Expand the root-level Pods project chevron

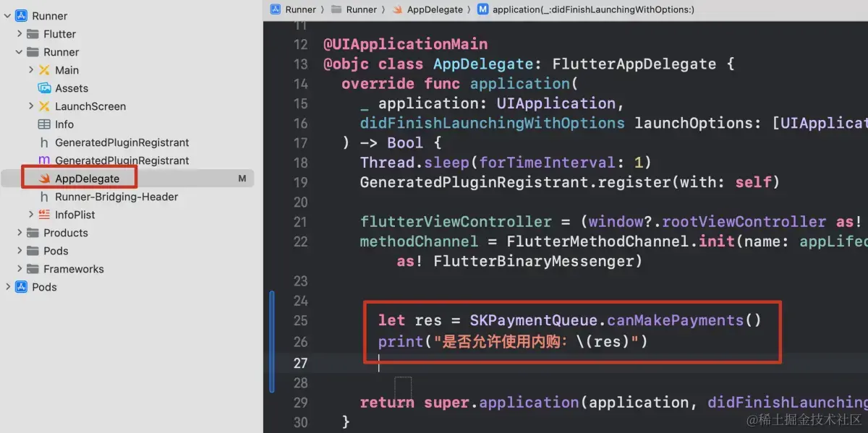point(8,287)
